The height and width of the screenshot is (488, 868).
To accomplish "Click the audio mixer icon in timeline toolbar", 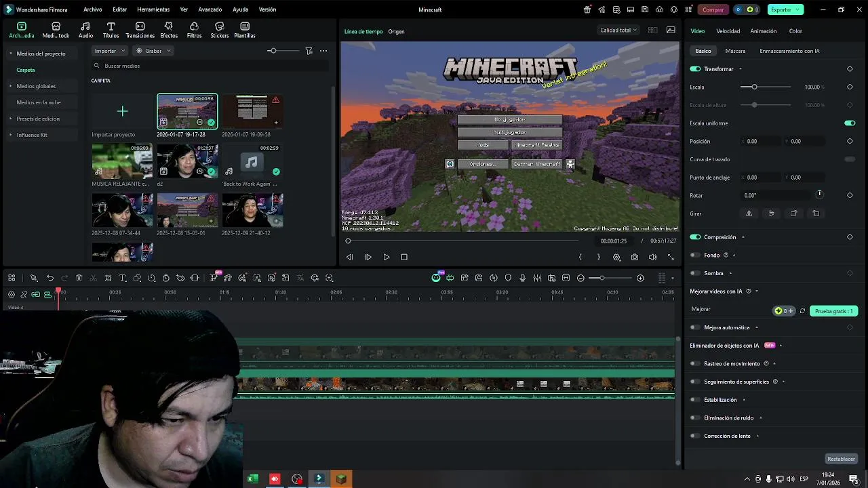I will (536, 278).
